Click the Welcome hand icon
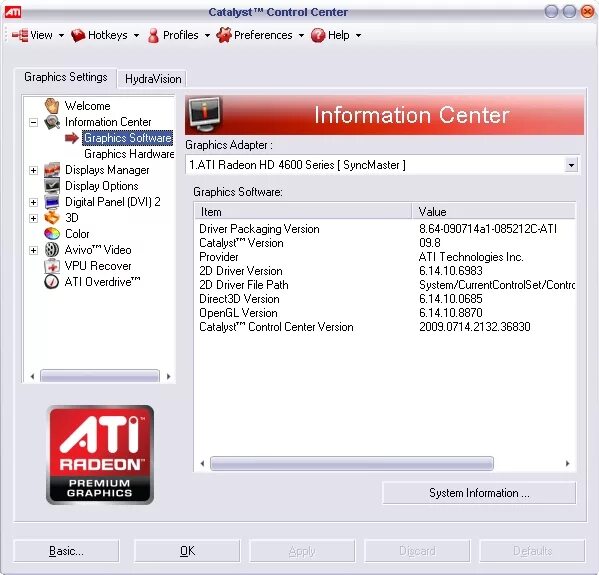Viewport: 599px width, 575px height. (52, 105)
